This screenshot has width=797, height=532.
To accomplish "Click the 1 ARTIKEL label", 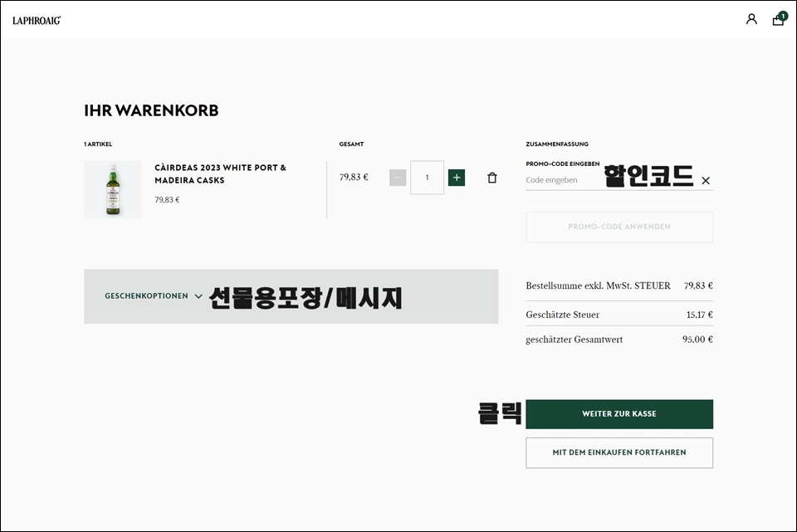I will (x=98, y=144).
